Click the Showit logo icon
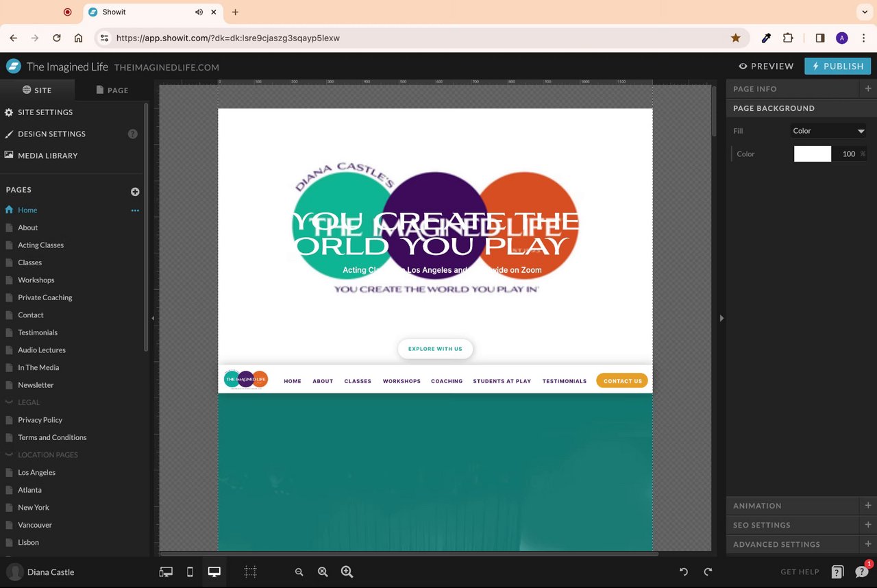 click(13, 66)
